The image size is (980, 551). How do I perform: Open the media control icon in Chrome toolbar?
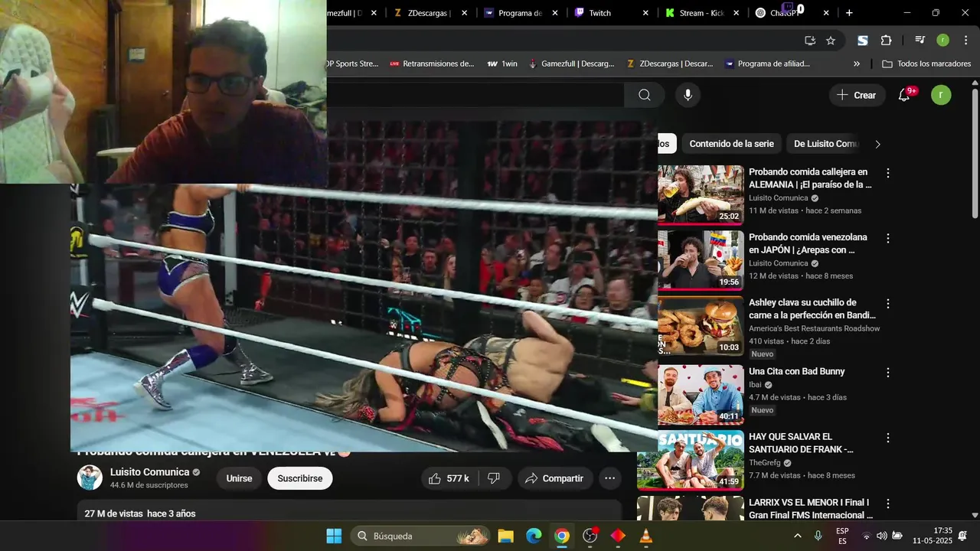tap(920, 41)
